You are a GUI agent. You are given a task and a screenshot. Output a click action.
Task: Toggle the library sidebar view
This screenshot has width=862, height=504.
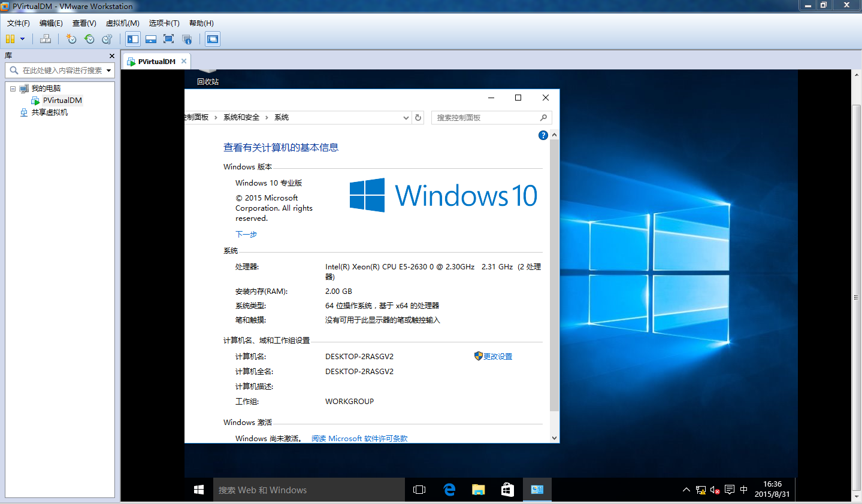pos(133,39)
